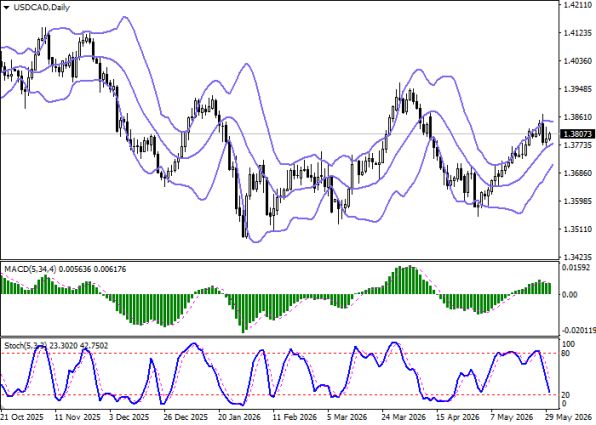Click the 11 Feb 2026 date label

pyautogui.click(x=295, y=417)
